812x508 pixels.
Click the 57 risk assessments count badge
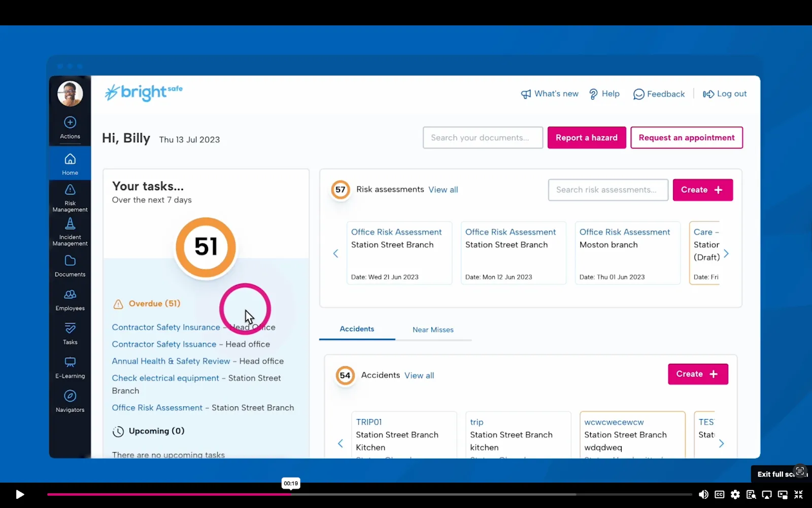pyautogui.click(x=341, y=190)
